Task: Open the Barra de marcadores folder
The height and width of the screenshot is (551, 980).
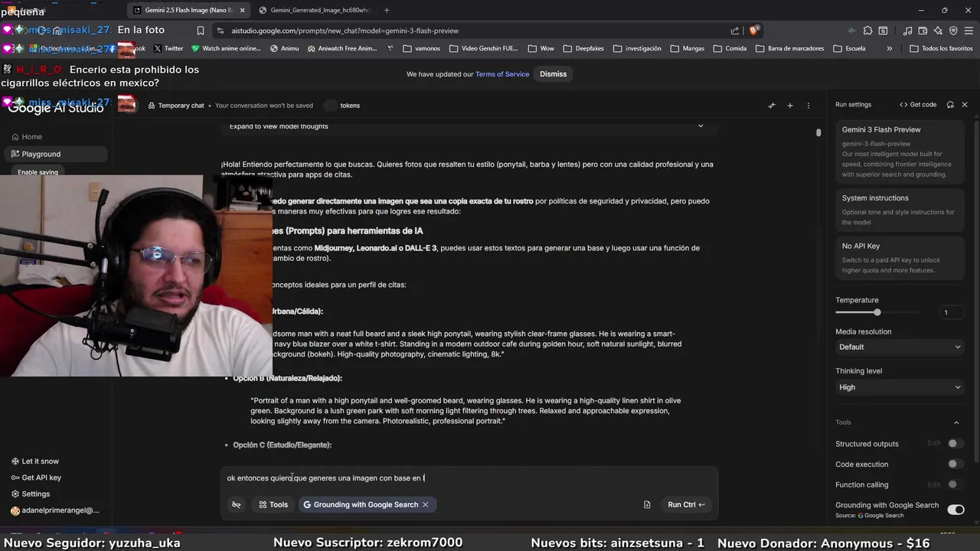Action: (790, 48)
